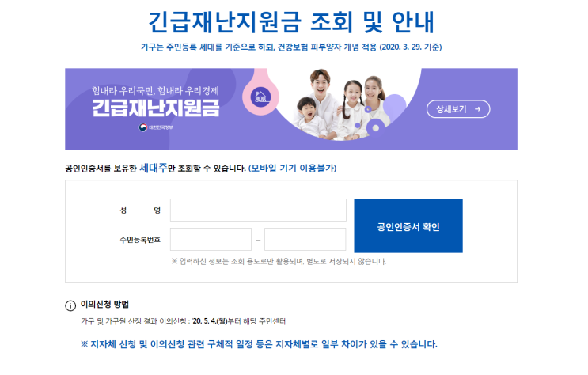Select second 주민등록번호 input box
Screen dimensions: 588x375
click(x=305, y=239)
